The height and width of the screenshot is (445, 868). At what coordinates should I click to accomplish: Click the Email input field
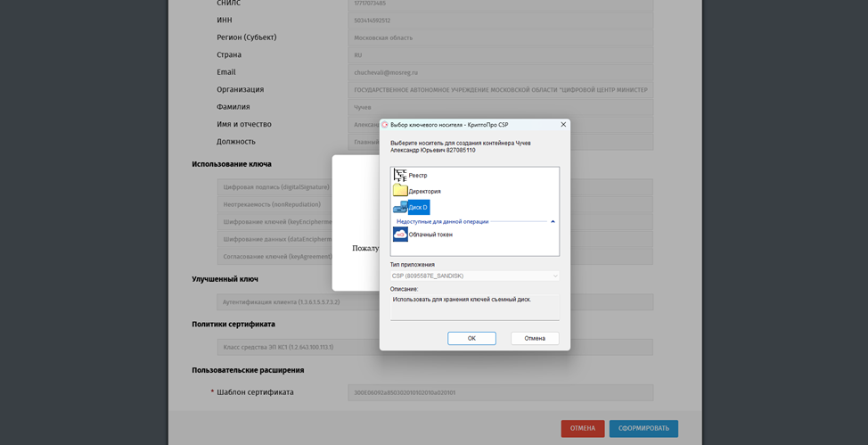pos(500,72)
